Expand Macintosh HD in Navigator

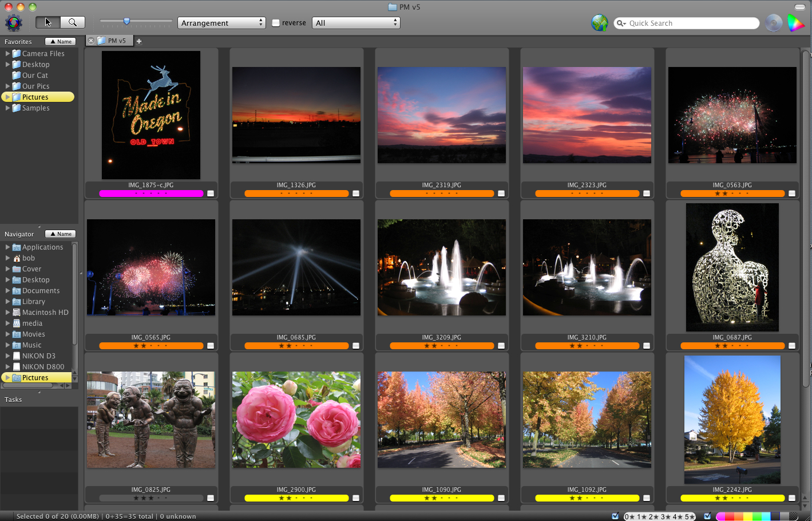pos(7,312)
